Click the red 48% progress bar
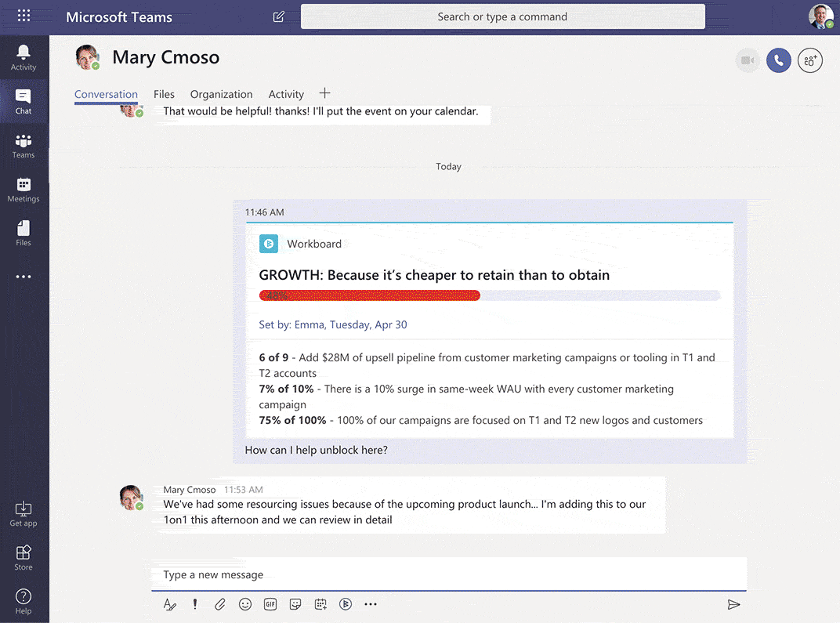 tap(370, 295)
